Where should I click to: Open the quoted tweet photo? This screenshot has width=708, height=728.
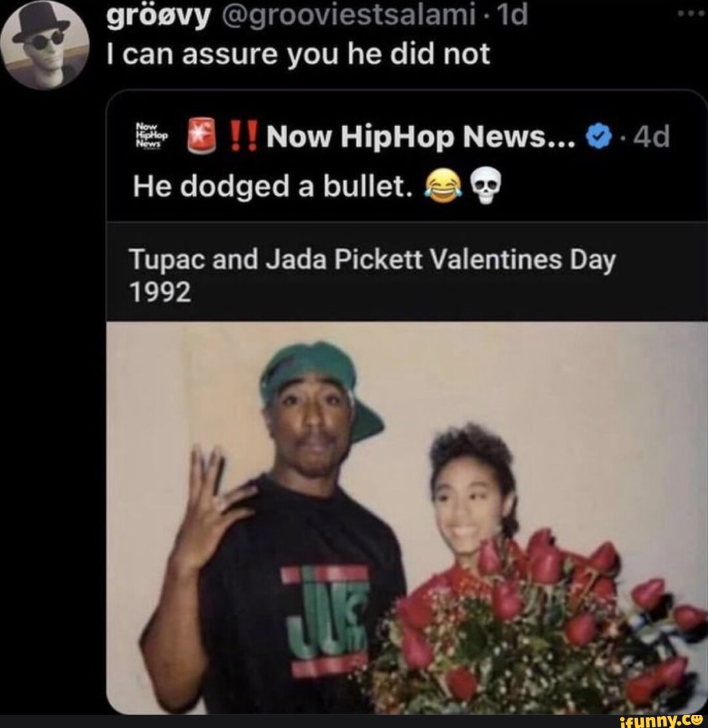[x=407, y=517]
